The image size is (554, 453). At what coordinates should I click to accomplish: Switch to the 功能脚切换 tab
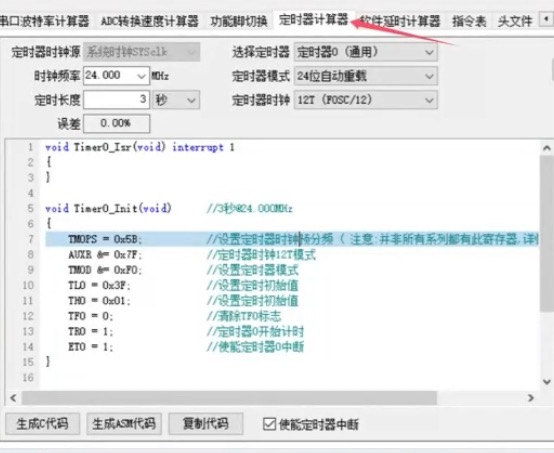239,22
